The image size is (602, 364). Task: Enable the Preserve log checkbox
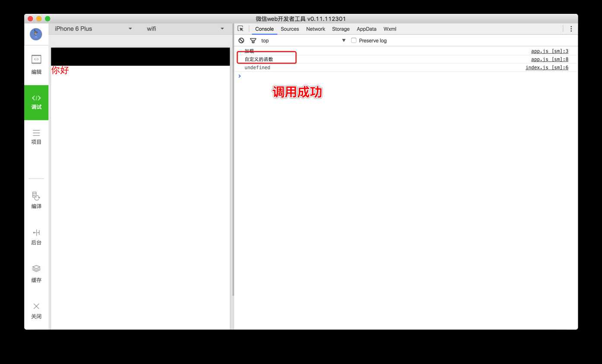coord(354,40)
